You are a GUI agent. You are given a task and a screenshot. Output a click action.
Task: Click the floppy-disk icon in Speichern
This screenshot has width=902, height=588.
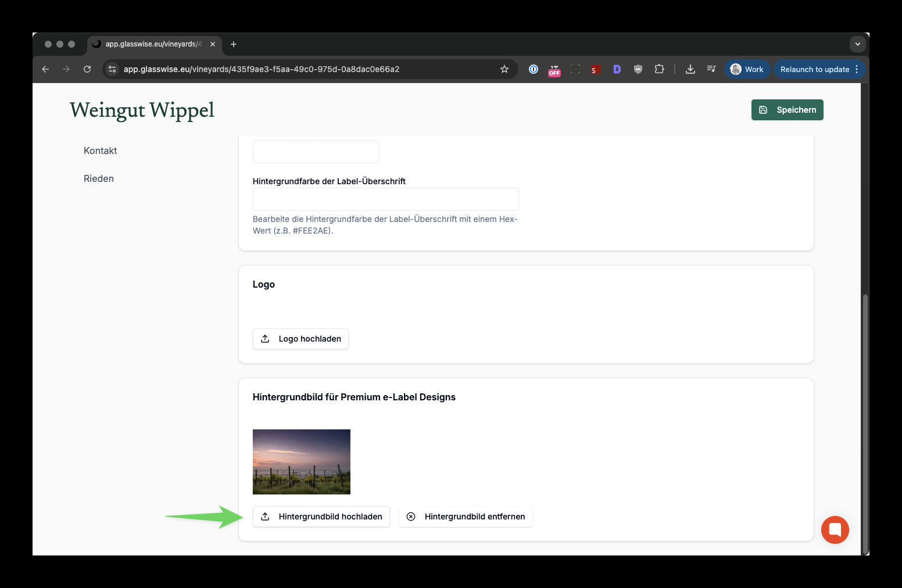pyautogui.click(x=763, y=110)
